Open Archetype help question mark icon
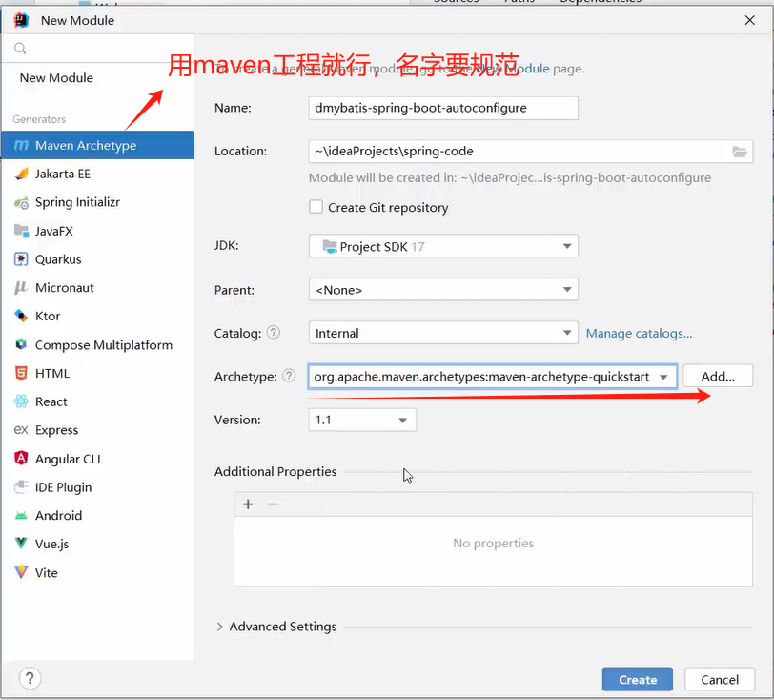 (x=289, y=376)
